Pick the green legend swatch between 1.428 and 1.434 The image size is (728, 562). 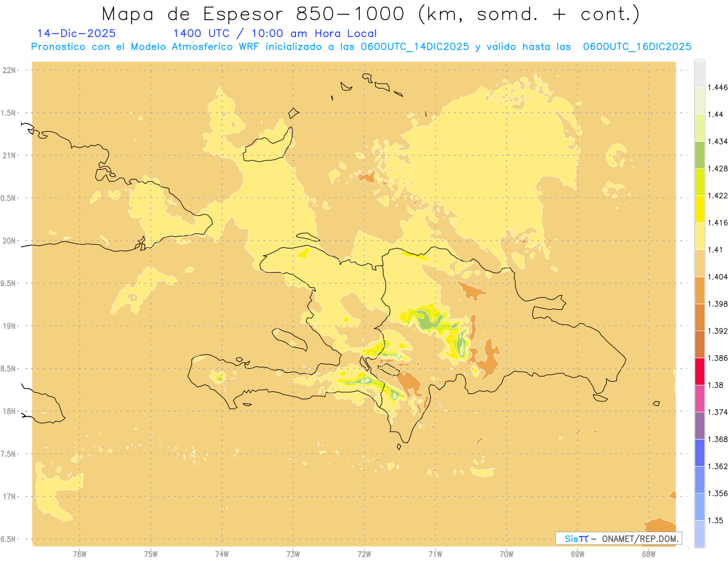click(699, 155)
